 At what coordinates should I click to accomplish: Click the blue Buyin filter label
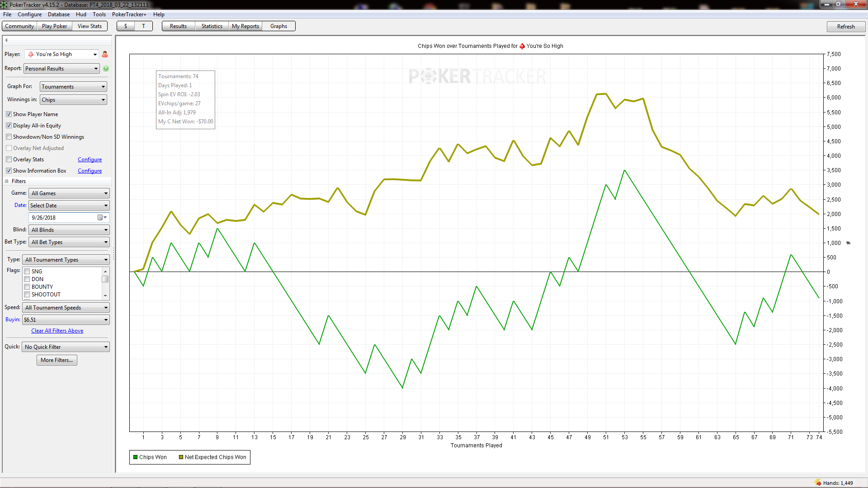[x=13, y=319]
